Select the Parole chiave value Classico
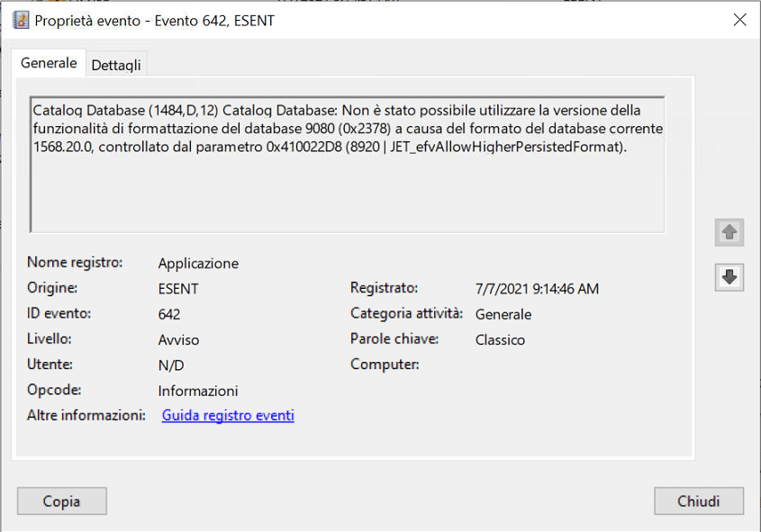 (x=500, y=340)
